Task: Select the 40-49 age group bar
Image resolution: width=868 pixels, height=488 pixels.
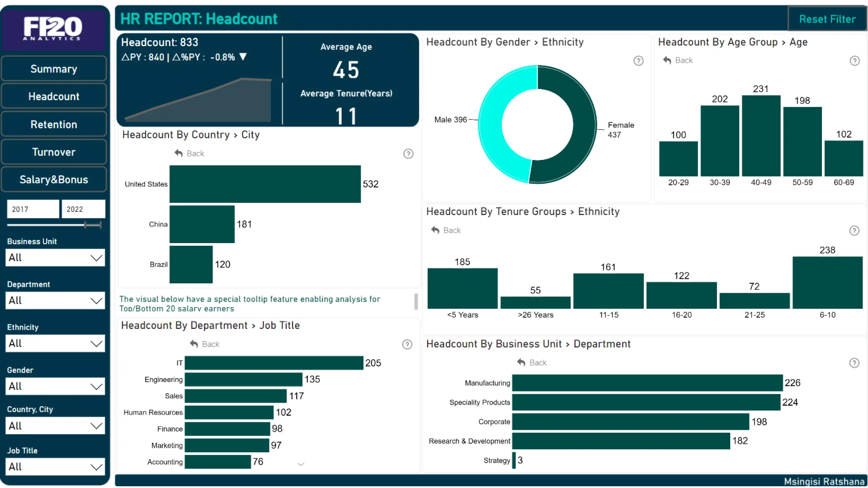Action: point(761,136)
